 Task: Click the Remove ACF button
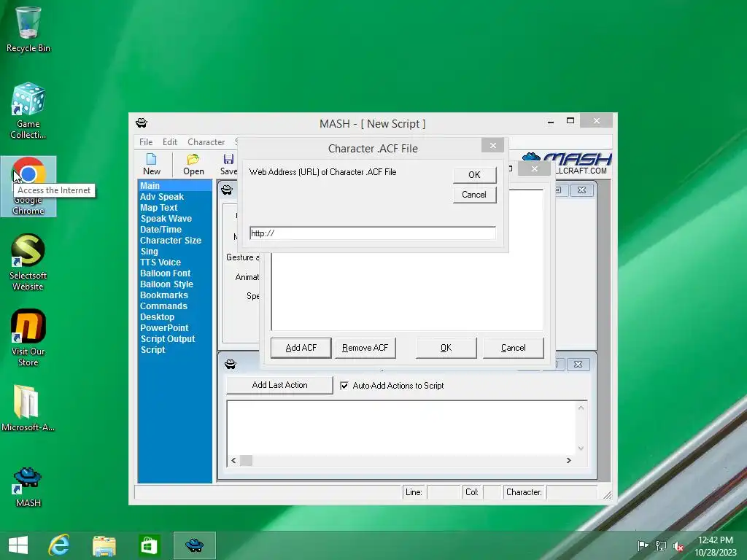tap(365, 348)
